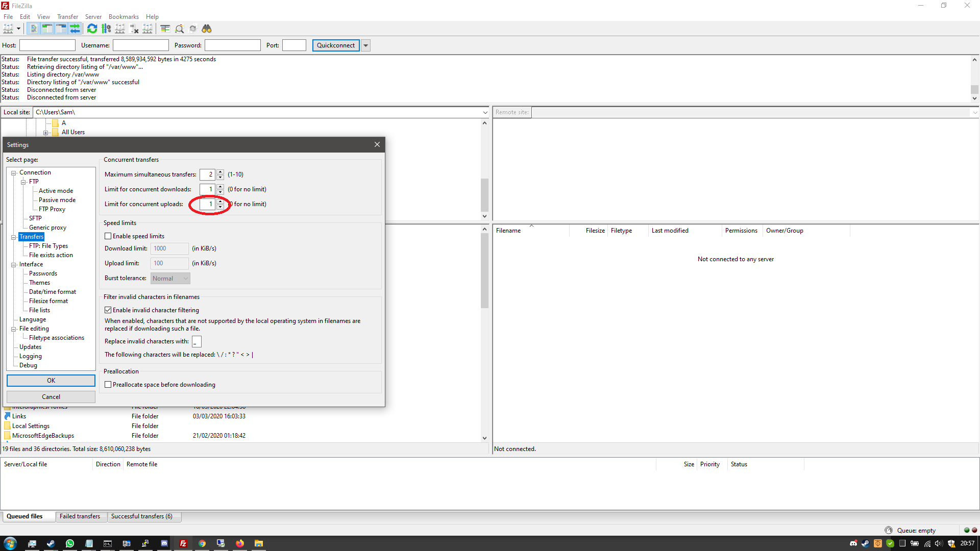Click the reconnect to last server icon
The height and width of the screenshot is (551, 980).
tap(148, 29)
